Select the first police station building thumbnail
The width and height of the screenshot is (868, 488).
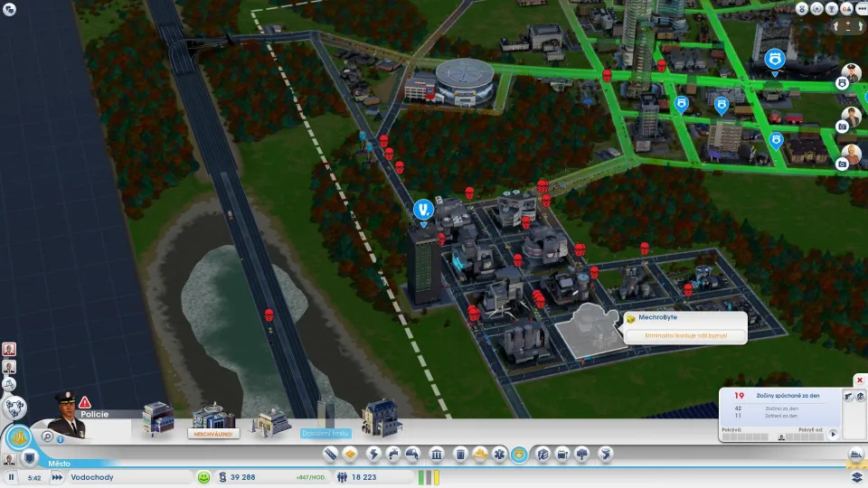[x=158, y=418]
